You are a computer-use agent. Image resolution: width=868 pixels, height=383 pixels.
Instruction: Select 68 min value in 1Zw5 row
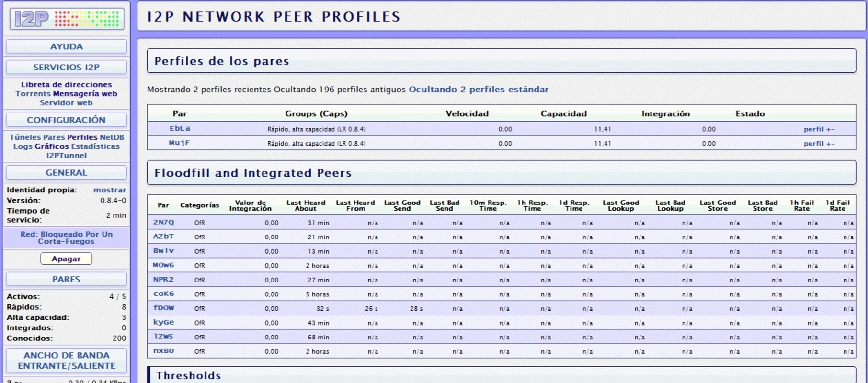pos(318,338)
